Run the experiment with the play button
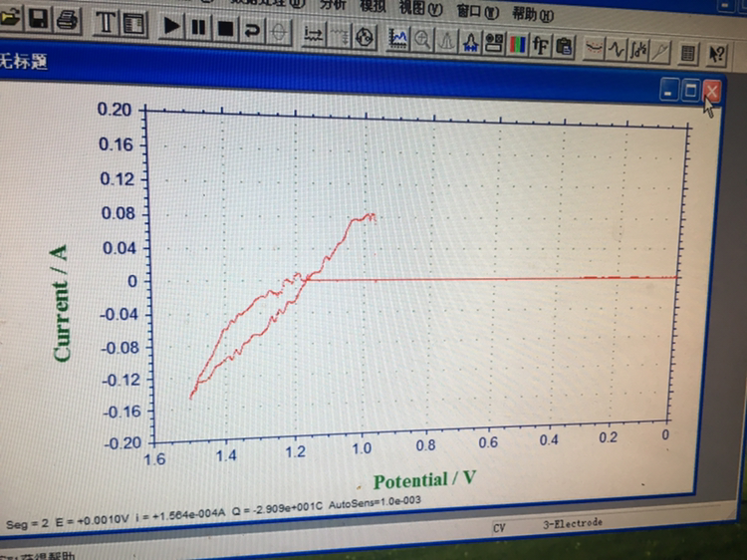This screenshot has height=560, width=747. 172,26
